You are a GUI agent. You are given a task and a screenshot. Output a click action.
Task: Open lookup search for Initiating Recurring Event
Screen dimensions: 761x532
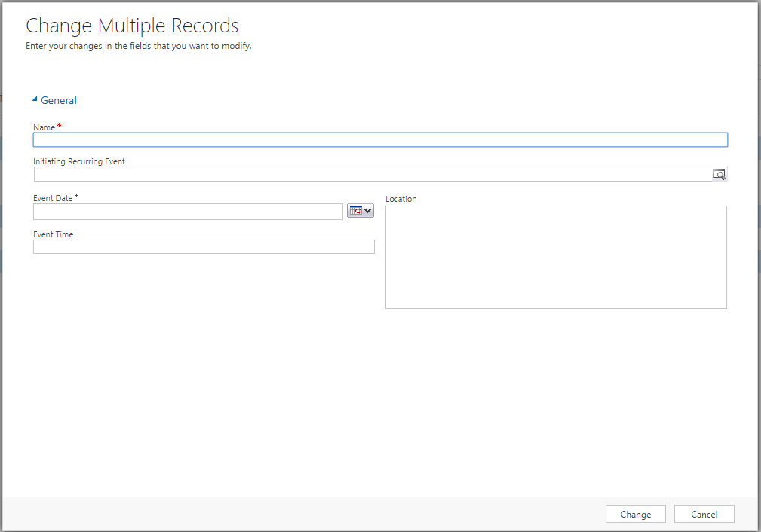[720, 174]
